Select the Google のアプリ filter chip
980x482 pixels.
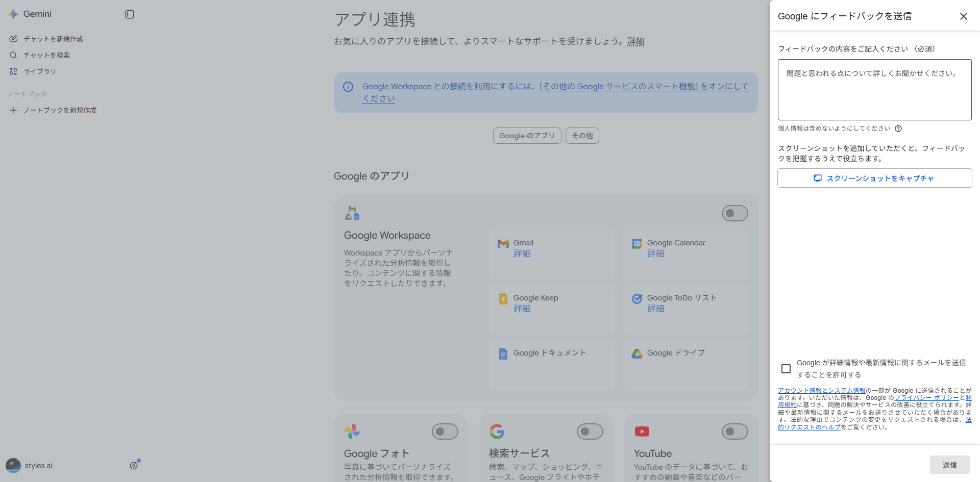527,136
